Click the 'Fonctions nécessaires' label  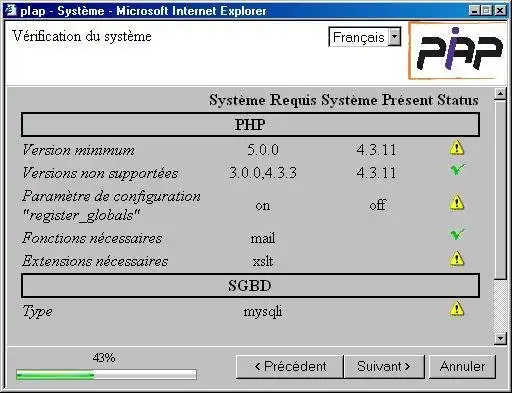click(x=92, y=238)
